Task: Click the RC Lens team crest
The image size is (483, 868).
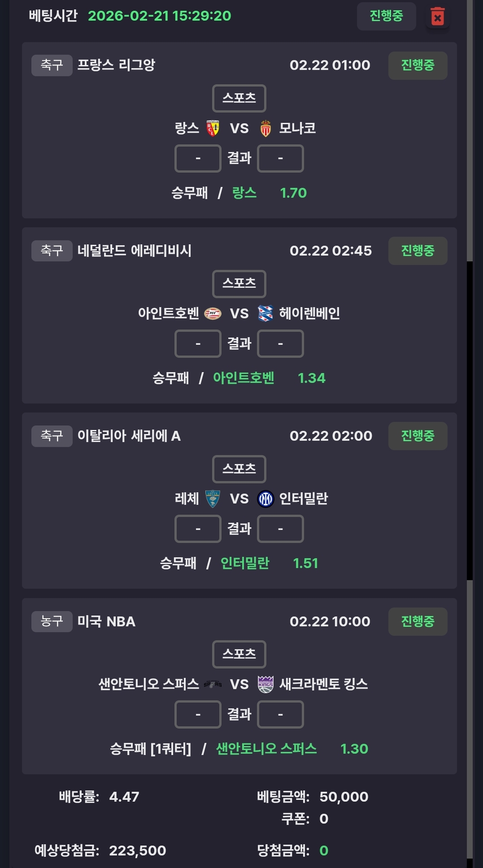Action: click(213, 128)
